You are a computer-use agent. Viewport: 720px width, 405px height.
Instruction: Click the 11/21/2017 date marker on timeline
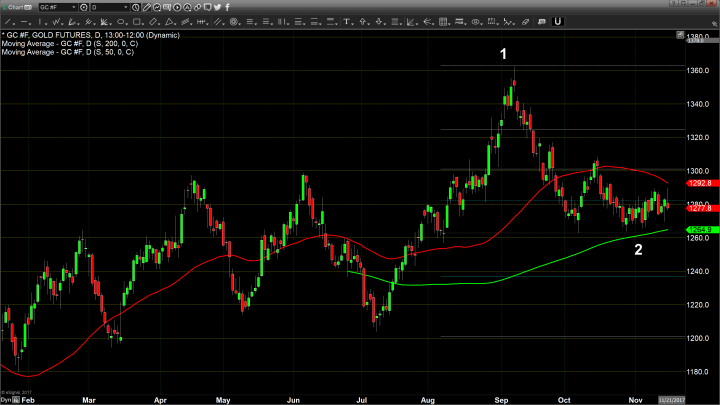(701, 399)
